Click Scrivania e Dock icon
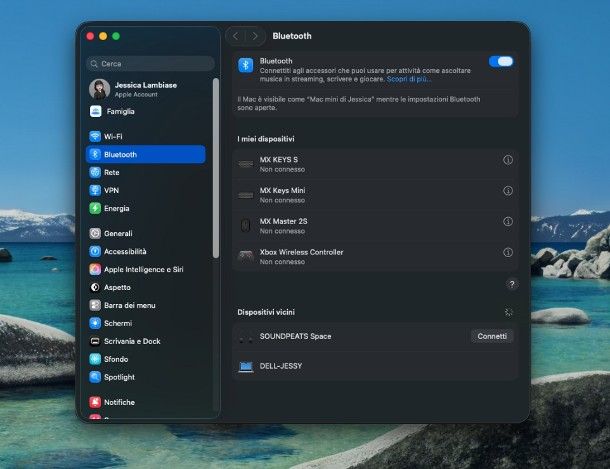Image resolution: width=610 pixels, height=469 pixels. [95, 341]
